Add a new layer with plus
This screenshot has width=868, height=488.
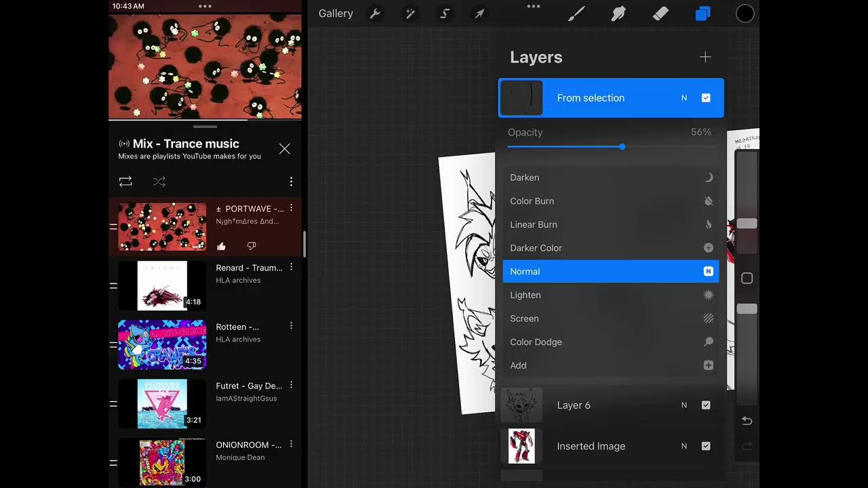tap(705, 57)
